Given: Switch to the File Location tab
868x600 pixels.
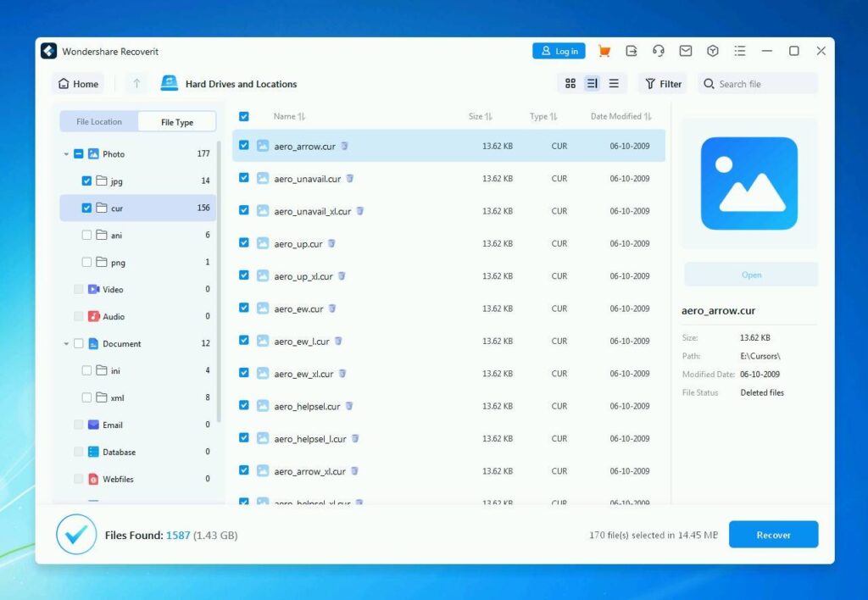Looking at the screenshot, I should (98, 121).
